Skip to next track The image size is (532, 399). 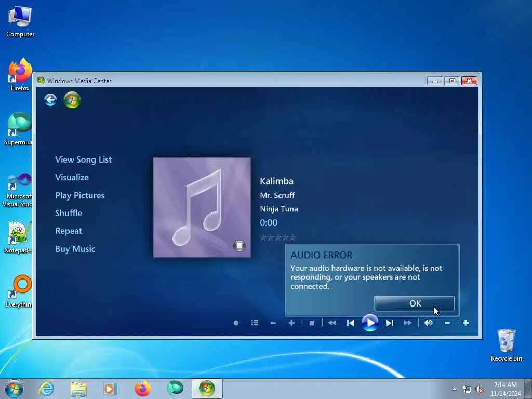coord(390,323)
